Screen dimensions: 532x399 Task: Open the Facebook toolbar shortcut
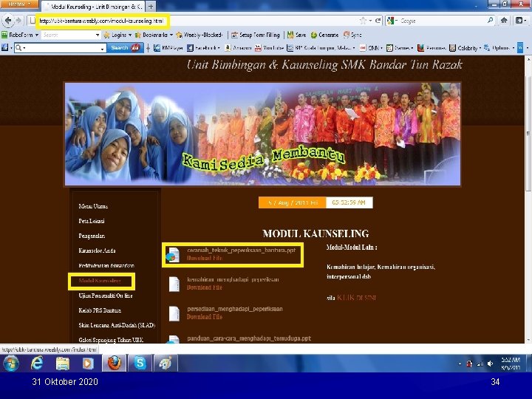(203, 48)
